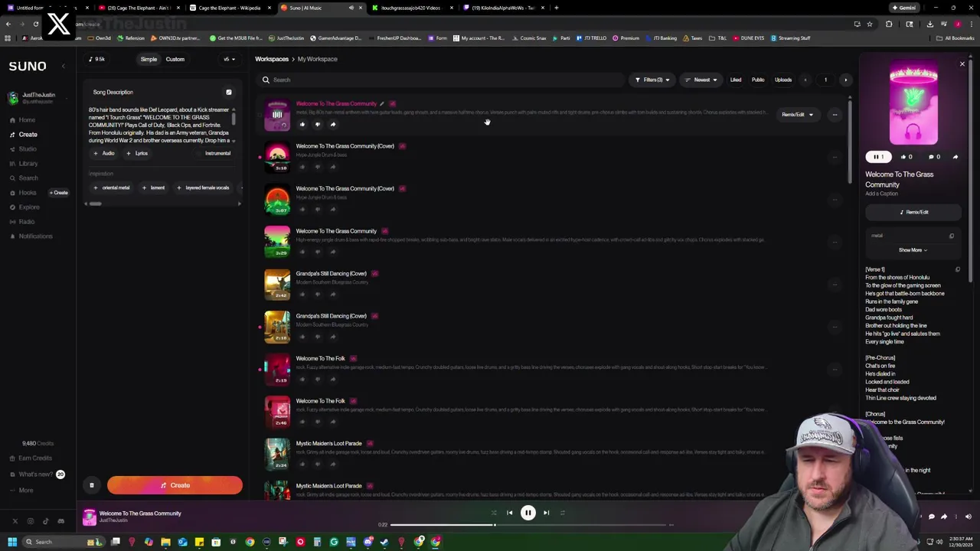Open Radio in the Suno sidebar
The height and width of the screenshot is (551, 980).
pyautogui.click(x=26, y=222)
